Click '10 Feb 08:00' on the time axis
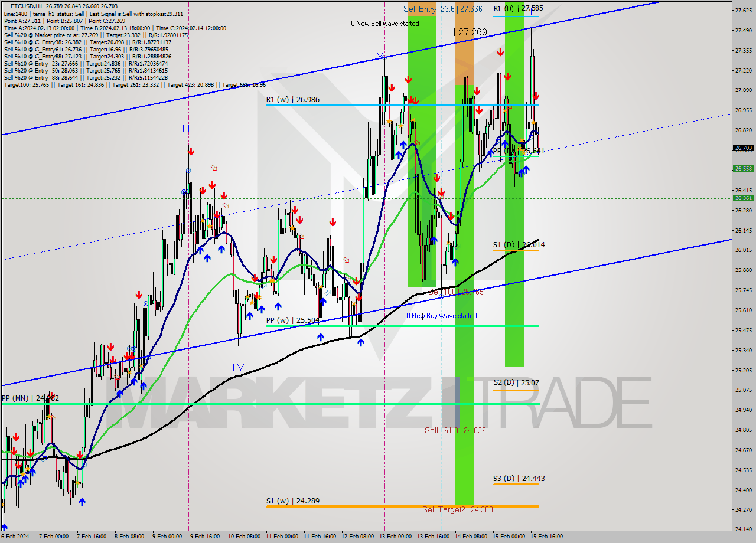Screen dimensions: 756x543 [244, 537]
